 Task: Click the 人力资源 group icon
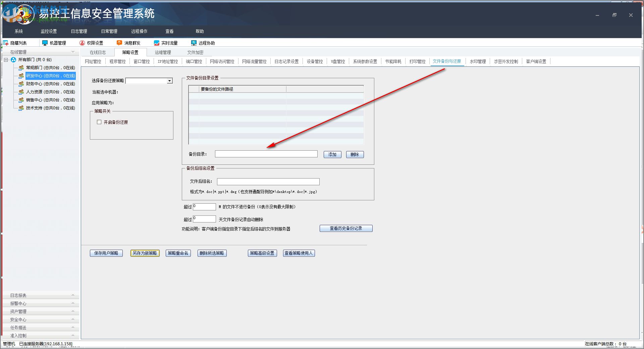[x=21, y=92]
